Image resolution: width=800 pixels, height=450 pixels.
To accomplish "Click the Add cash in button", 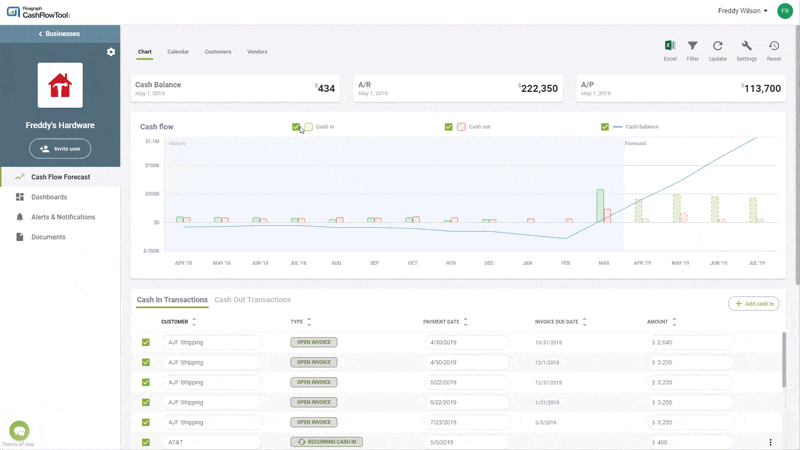I will click(754, 304).
